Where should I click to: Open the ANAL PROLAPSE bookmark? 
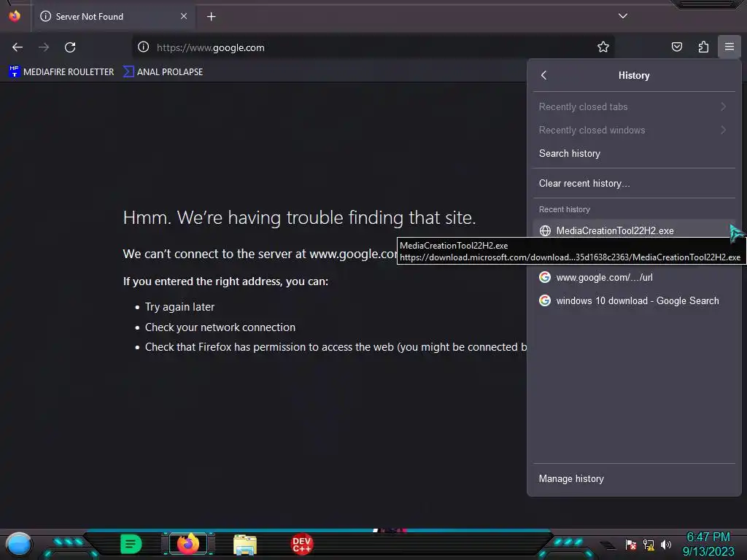[163, 72]
